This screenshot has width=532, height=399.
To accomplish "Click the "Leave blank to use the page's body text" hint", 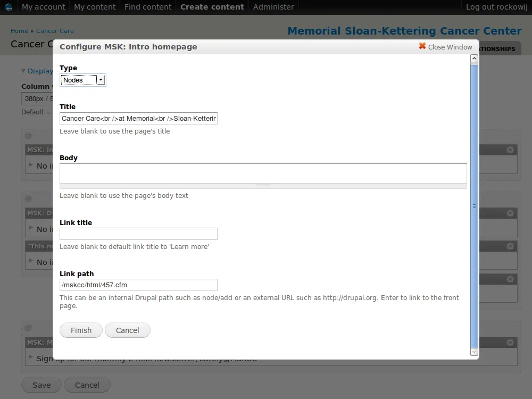I will click(124, 196).
